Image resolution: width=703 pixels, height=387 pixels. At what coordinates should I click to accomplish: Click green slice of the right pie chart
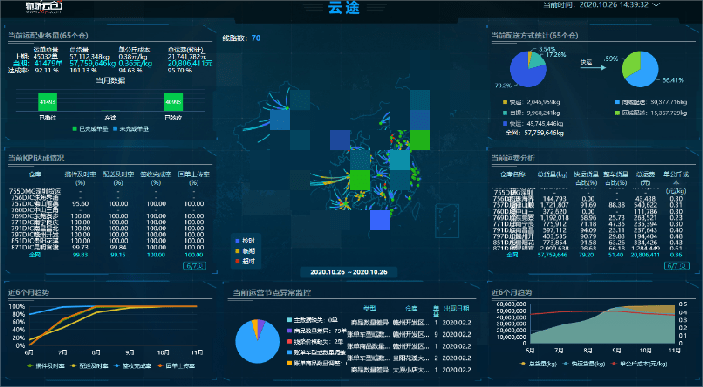tap(631, 65)
